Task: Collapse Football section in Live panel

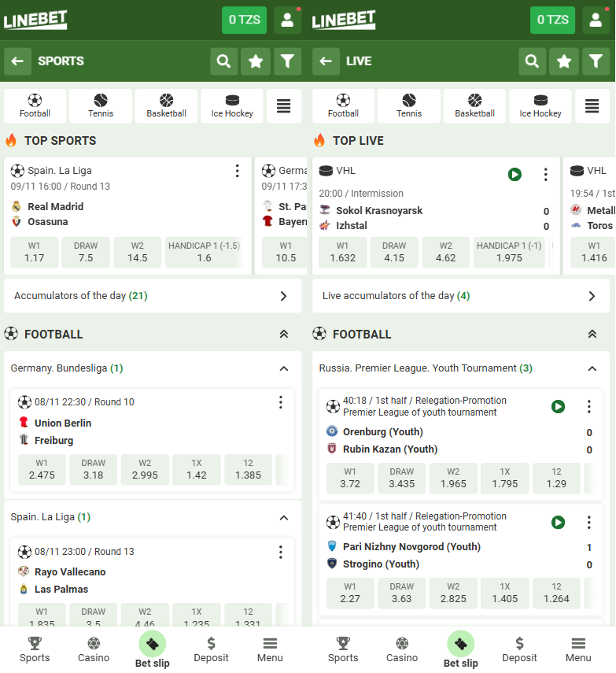Action: [x=592, y=334]
